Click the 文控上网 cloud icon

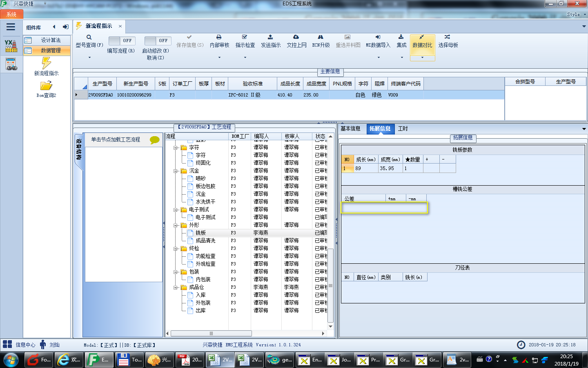(x=296, y=37)
